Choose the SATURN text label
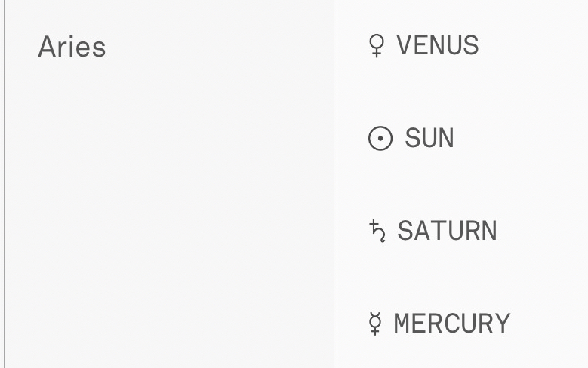Viewport: 588px width, 368px height. pos(447,231)
